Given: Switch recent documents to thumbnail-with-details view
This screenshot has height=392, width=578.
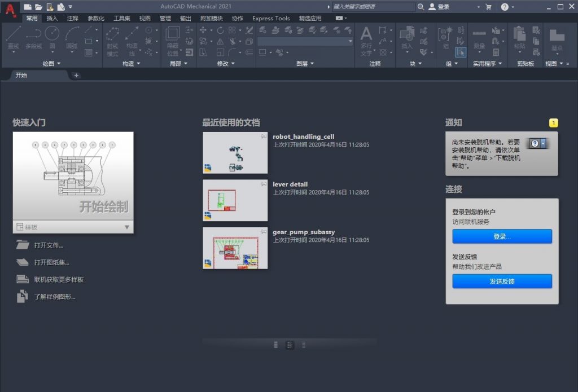Looking at the screenshot, I should 290,345.
